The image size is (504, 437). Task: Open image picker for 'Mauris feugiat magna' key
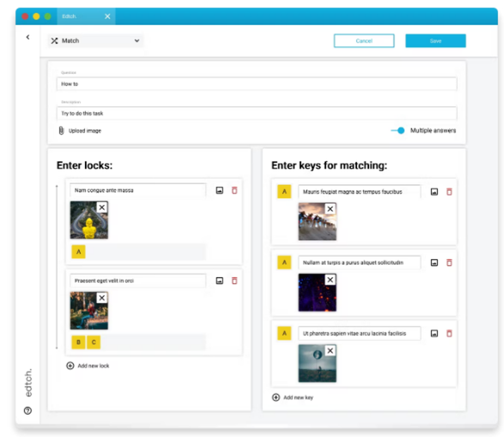pyautogui.click(x=434, y=192)
